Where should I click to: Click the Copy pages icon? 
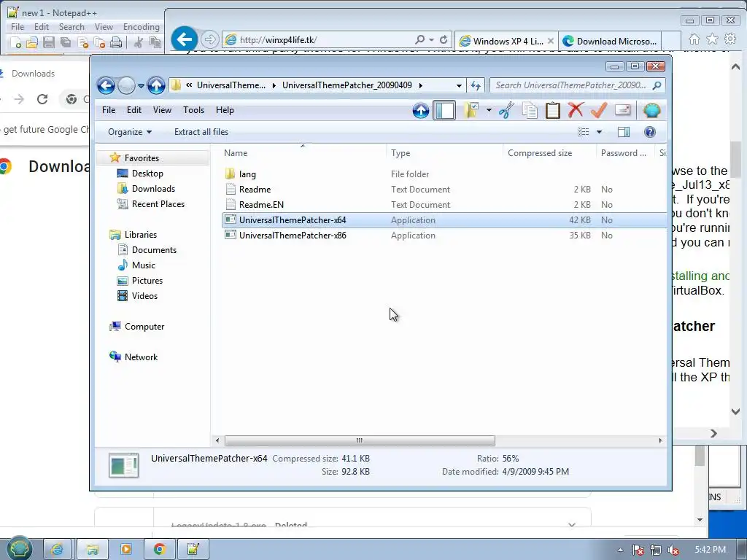click(x=530, y=111)
